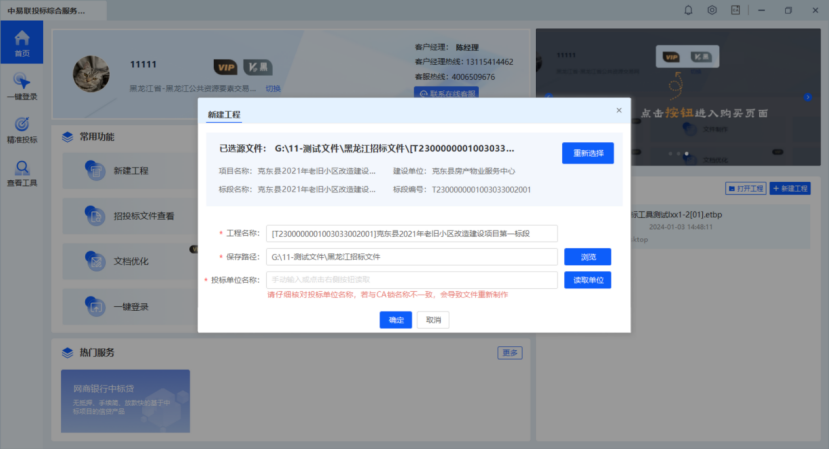
Task: Focus the 保存路径 input field
Action: click(411, 257)
